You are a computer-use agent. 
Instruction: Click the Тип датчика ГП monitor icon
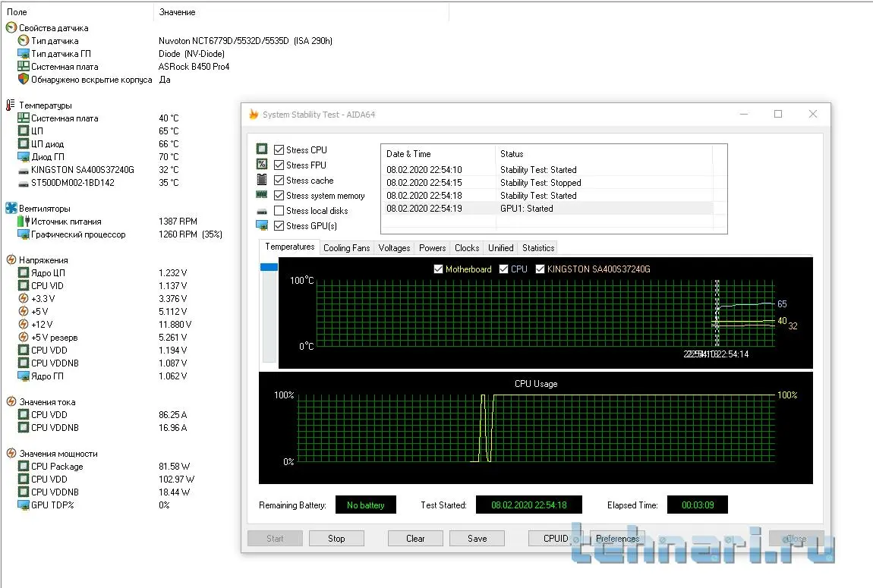tap(24, 53)
